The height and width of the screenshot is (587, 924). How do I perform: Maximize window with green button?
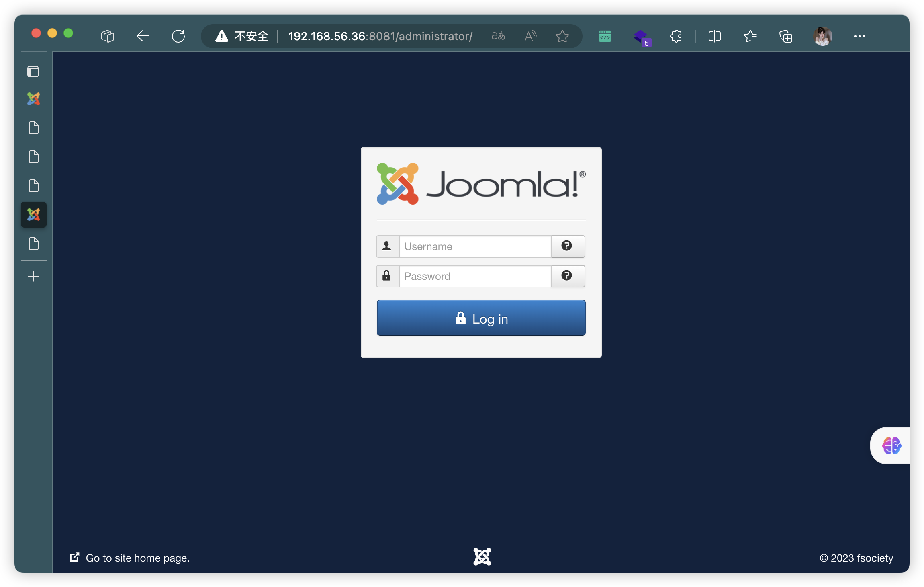coord(68,33)
